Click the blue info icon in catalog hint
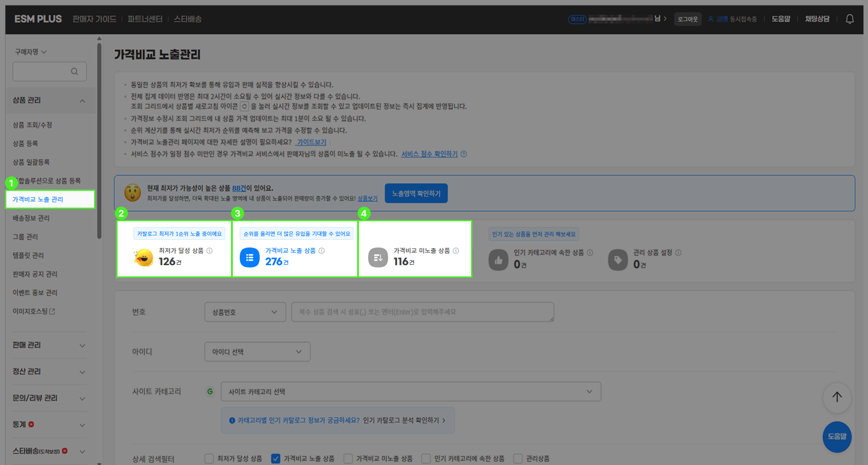Image resolution: width=868 pixels, height=465 pixels. [232, 420]
